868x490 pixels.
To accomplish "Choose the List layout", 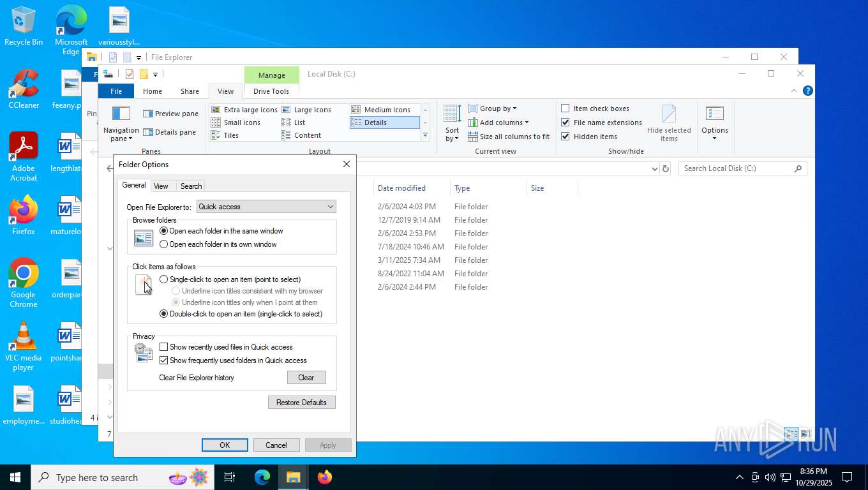I will (294, 122).
